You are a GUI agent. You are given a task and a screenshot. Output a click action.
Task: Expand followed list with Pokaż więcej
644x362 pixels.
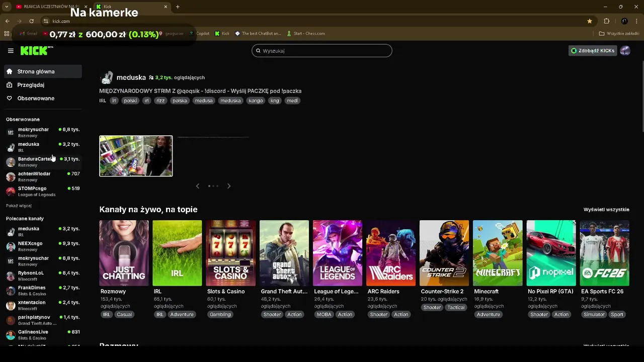(19, 206)
